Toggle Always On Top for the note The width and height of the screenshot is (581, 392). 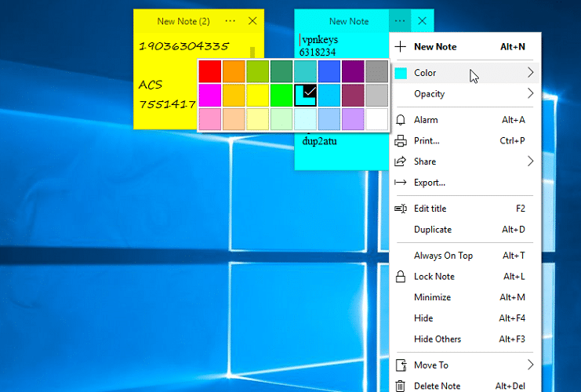[465, 256]
